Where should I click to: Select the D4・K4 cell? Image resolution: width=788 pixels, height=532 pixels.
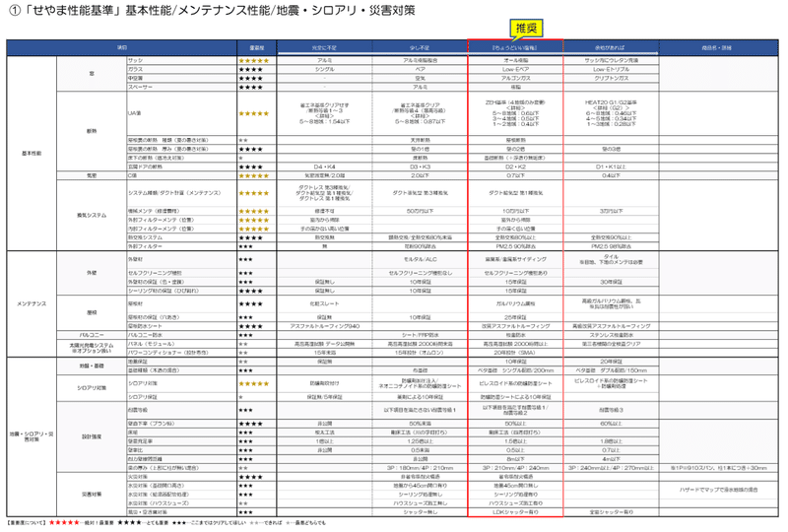(x=325, y=166)
